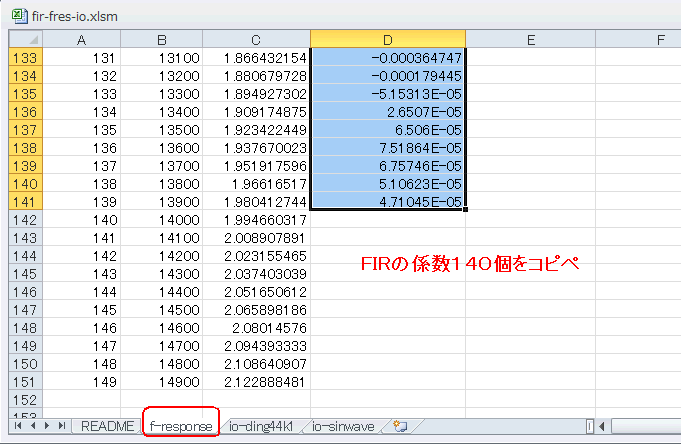The width and height of the screenshot is (681, 444).
Task: Select row header 146
Action: [x=26, y=292]
